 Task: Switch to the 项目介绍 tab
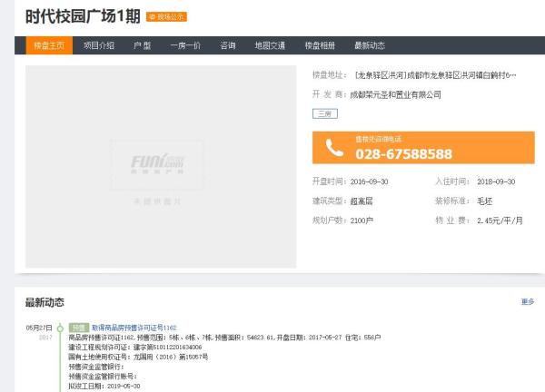(x=99, y=45)
